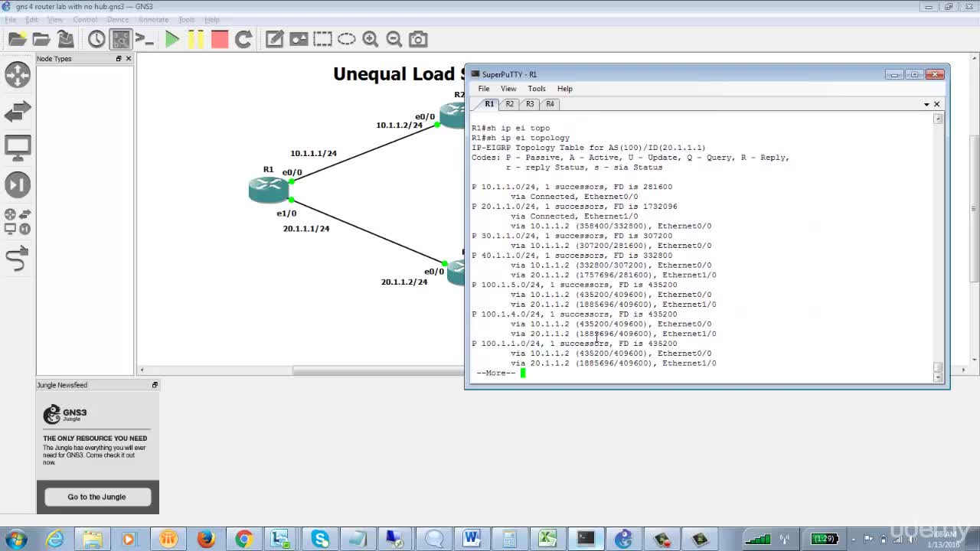Viewport: 980px width, 551px height.
Task: Expand the SuperPuTTY tab list dropdown arrow
Action: pyautogui.click(x=926, y=104)
